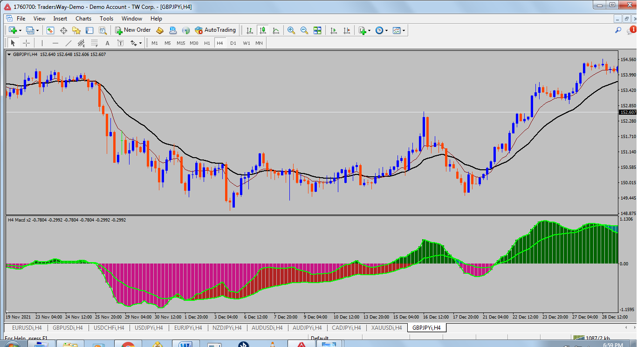Open the Periodicity clock dropdown
This screenshot has height=347, width=644.
(x=382, y=30)
